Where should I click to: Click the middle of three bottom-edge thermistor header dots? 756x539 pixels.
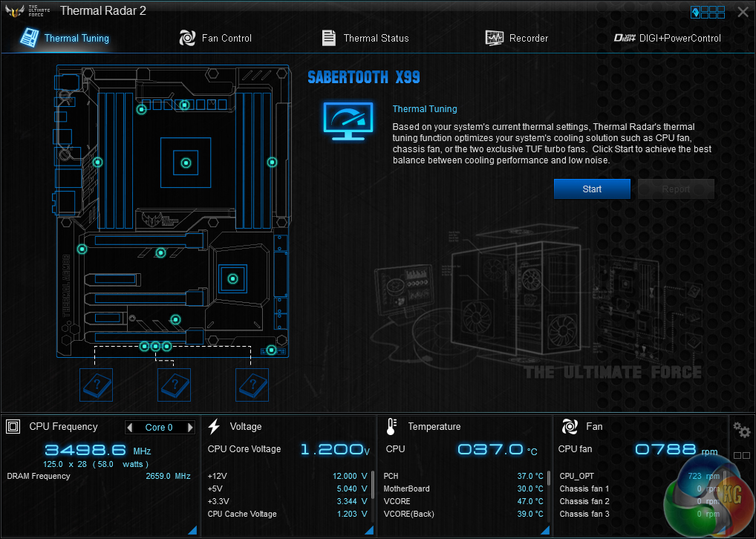point(155,346)
